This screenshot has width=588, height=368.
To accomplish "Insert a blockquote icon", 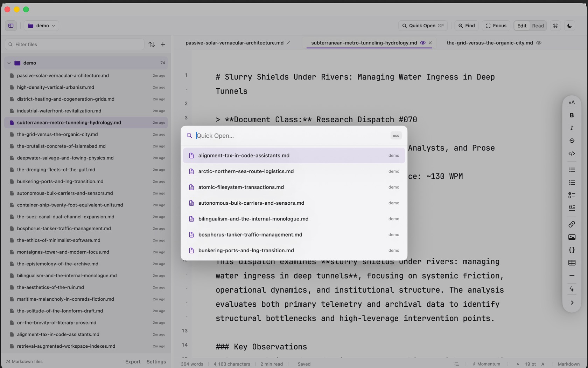I will pos(572,208).
